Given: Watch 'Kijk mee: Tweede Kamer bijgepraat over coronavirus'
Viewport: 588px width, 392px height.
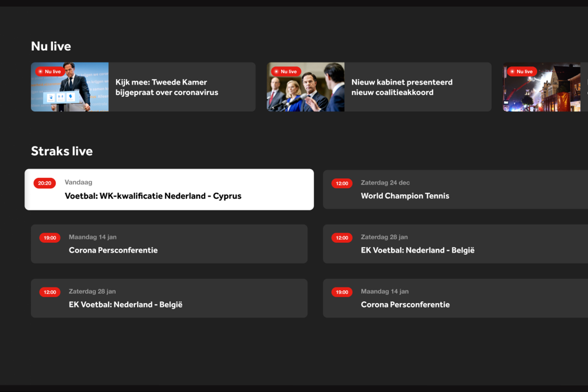Looking at the screenshot, I should [167, 87].
